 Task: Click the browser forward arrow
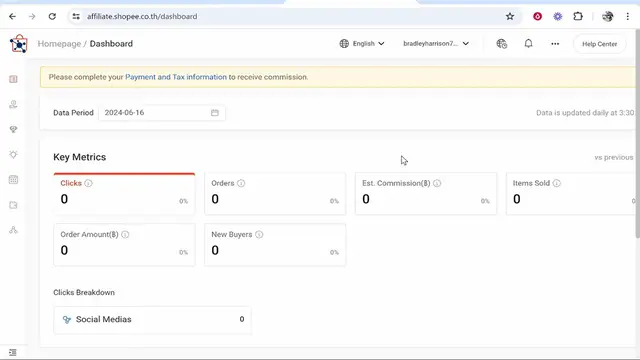[32, 16]
